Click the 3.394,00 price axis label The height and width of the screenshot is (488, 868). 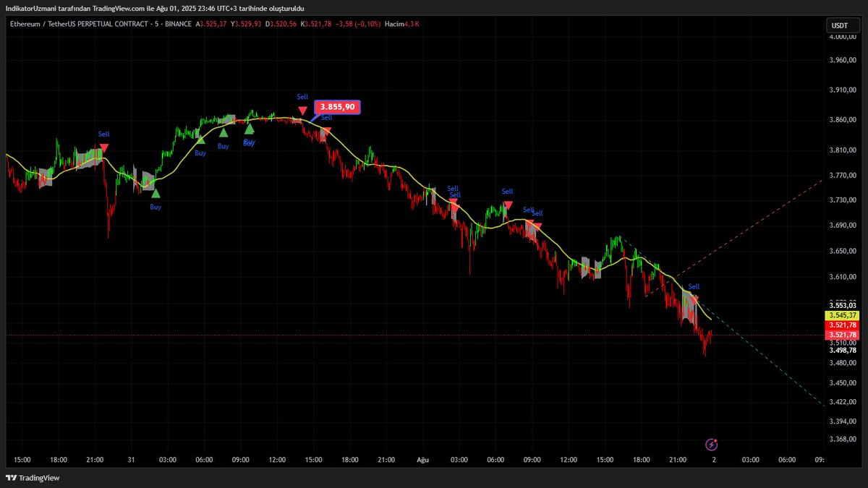click(843, 421)
